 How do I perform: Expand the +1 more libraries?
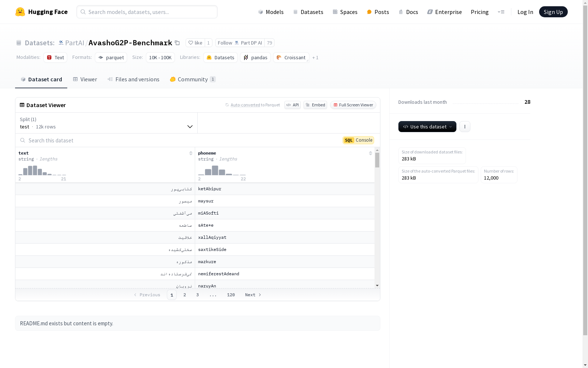[x=315, y=57]
